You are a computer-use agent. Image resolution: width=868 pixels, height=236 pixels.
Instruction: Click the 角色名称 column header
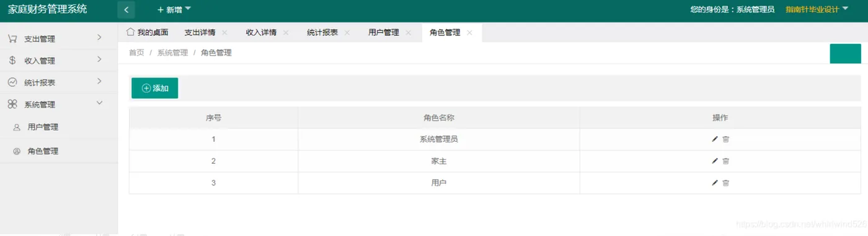coord(439,118)
